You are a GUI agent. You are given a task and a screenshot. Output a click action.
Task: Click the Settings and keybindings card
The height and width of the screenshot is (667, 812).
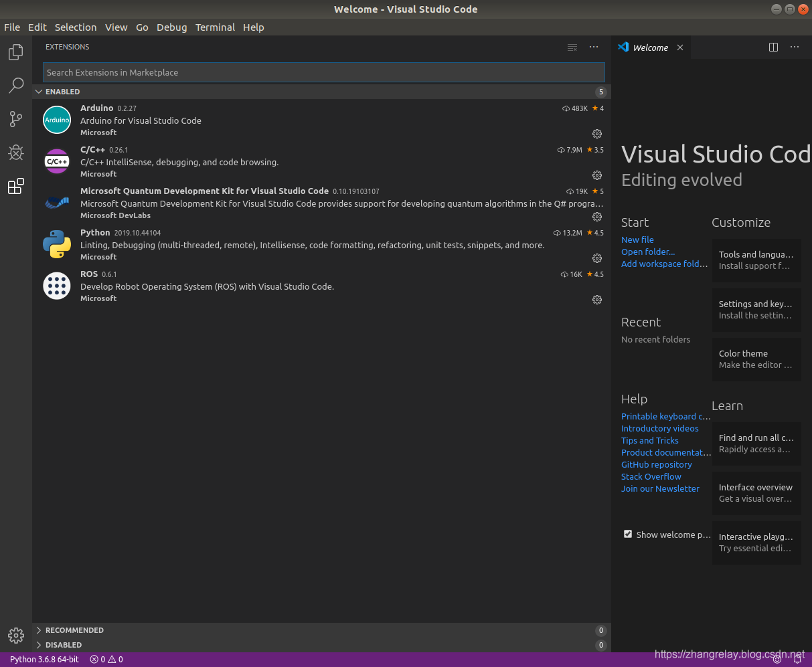point(756,310)
